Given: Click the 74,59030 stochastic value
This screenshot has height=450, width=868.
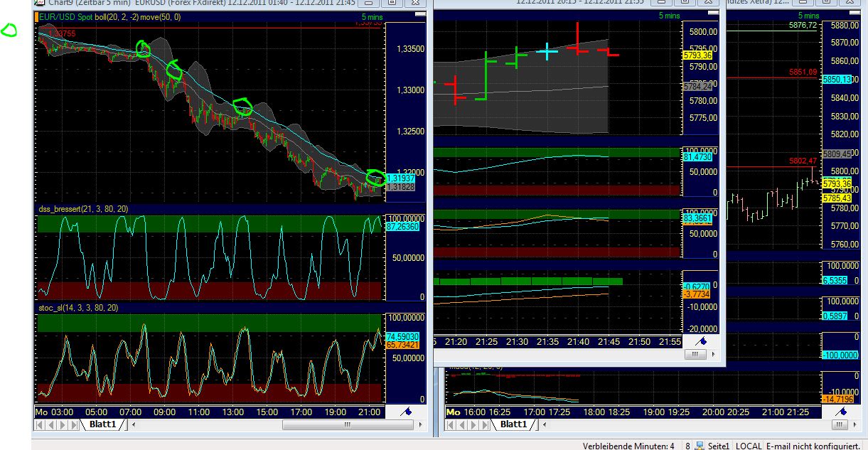Looking at the screenshot, I should (x=401, y=336).
